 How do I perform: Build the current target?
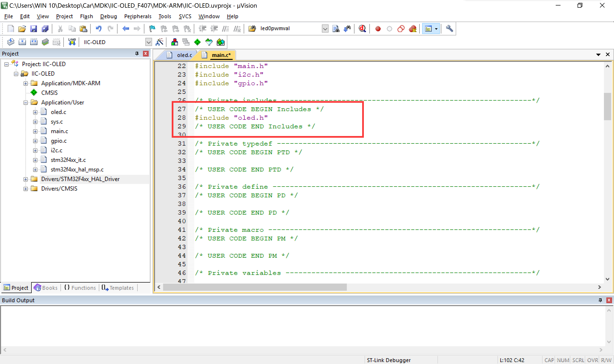(x=22, y=42)
